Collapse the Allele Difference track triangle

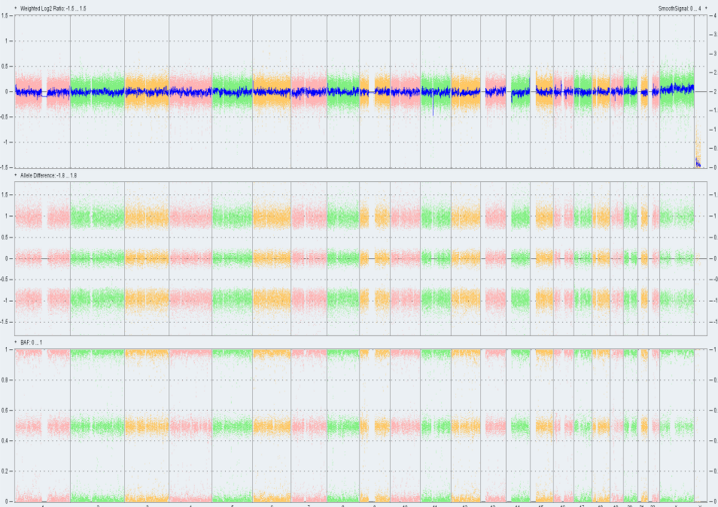pos(15,175)
